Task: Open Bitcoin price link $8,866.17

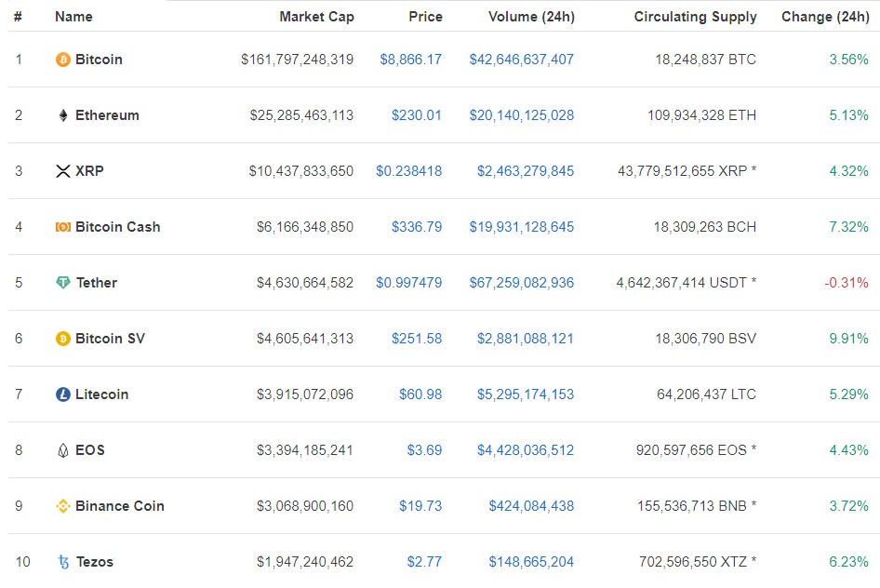Action: (x=411, y=60)
